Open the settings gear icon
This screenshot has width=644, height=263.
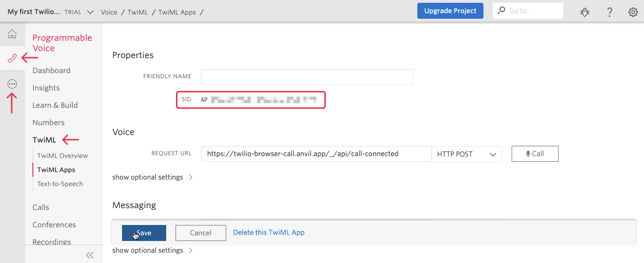[x=633, y=12]
